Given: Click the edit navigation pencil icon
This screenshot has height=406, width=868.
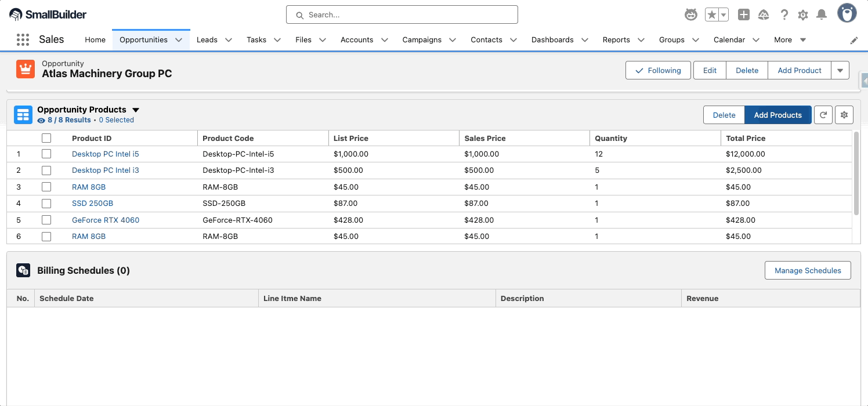Looking at the screenshot, I should click(854, 40).
